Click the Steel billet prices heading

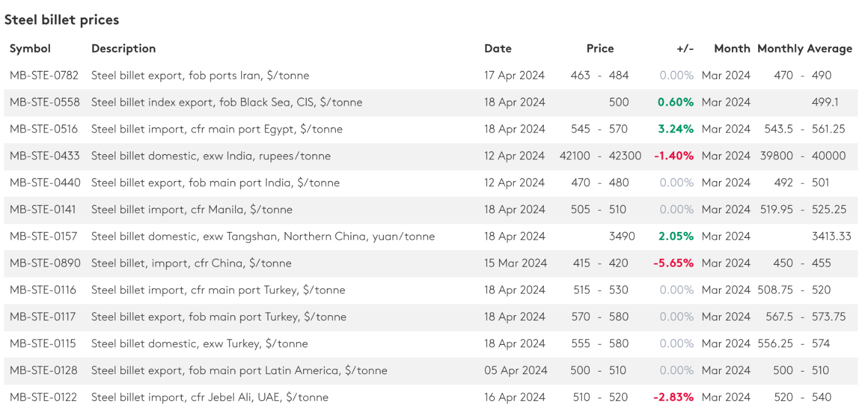pyautogui.click(x=61, y=20)
